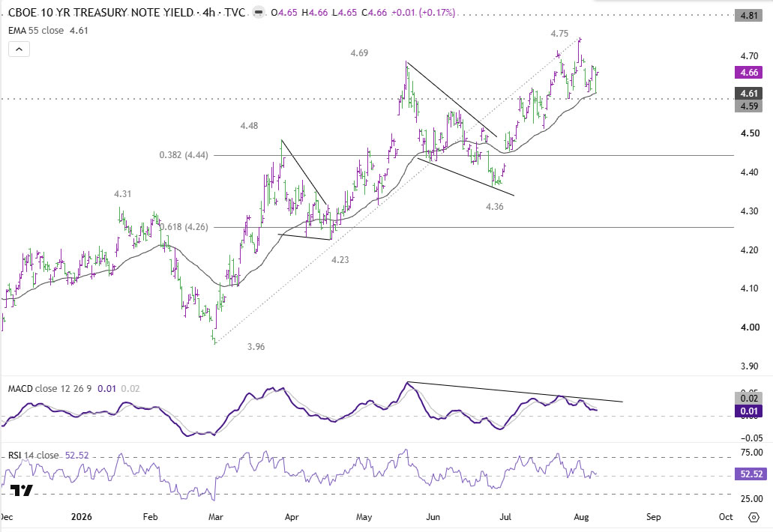Click the TradingView logo
773x532 pixels.
[22, 490]
